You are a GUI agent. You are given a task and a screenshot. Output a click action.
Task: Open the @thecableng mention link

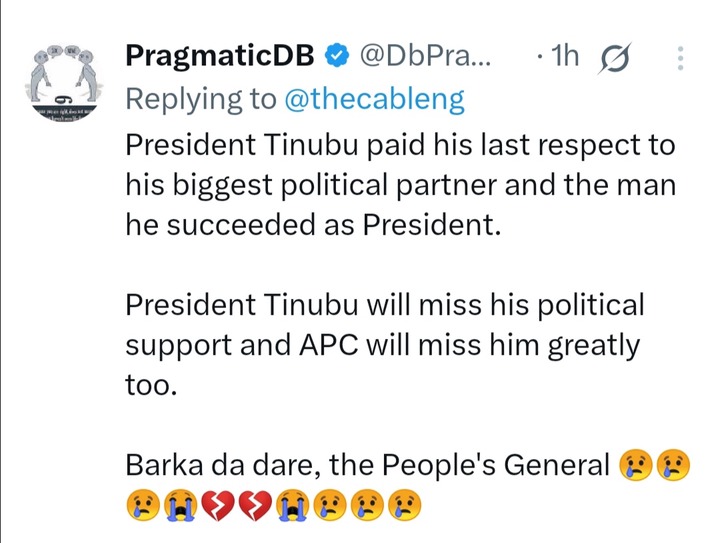tap(375, 99)
